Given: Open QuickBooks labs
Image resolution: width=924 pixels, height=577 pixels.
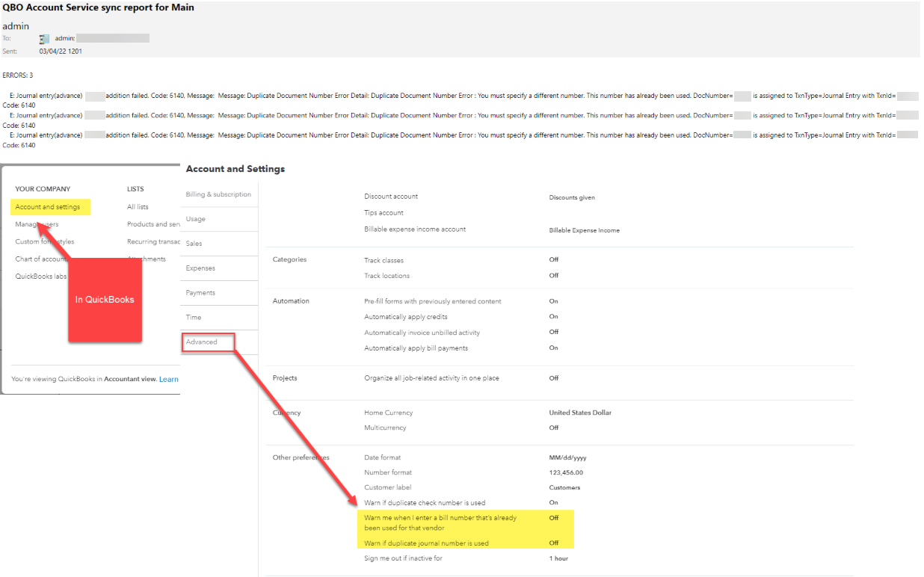Looking at the screenshot, I should [x=40, y=277].
